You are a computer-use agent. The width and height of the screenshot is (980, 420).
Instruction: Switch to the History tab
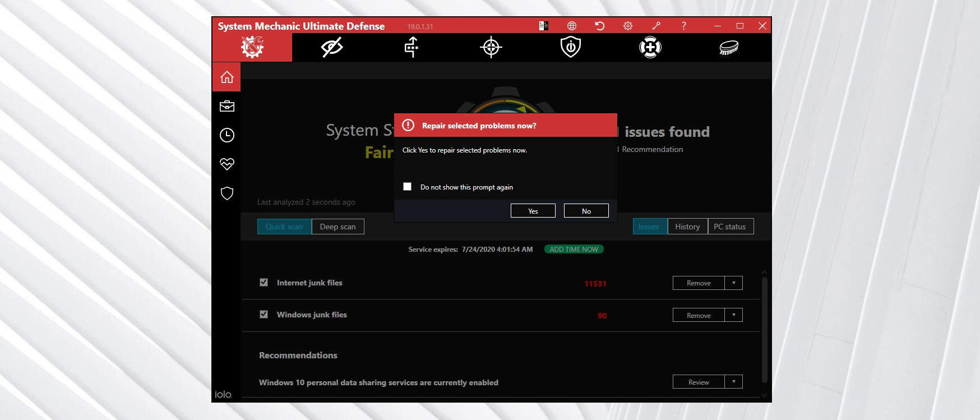687,227
